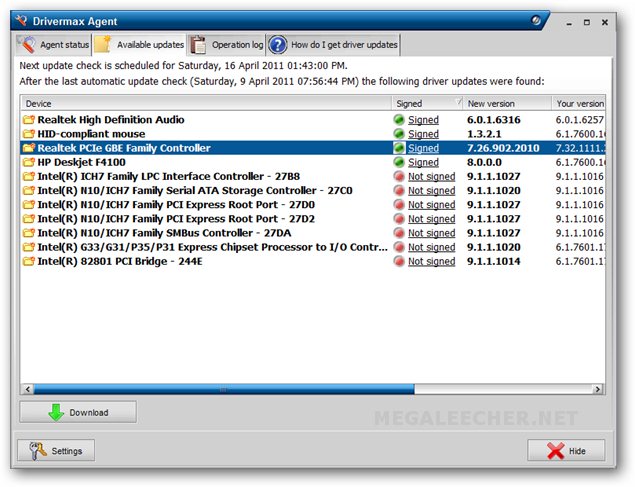Click the folder icon beside Realtek High Definition Audio
This screenshot has width=635, height=487.
pos(29,120)
